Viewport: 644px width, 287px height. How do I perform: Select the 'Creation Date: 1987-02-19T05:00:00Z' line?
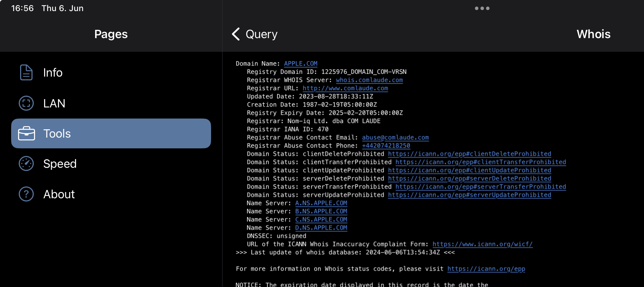coord(312,105)
